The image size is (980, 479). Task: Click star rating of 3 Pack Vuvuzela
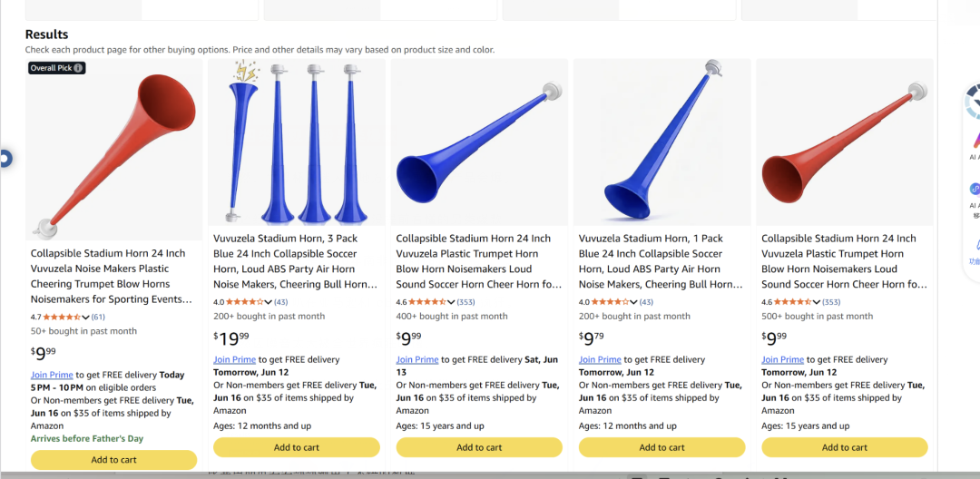[244, 302]
